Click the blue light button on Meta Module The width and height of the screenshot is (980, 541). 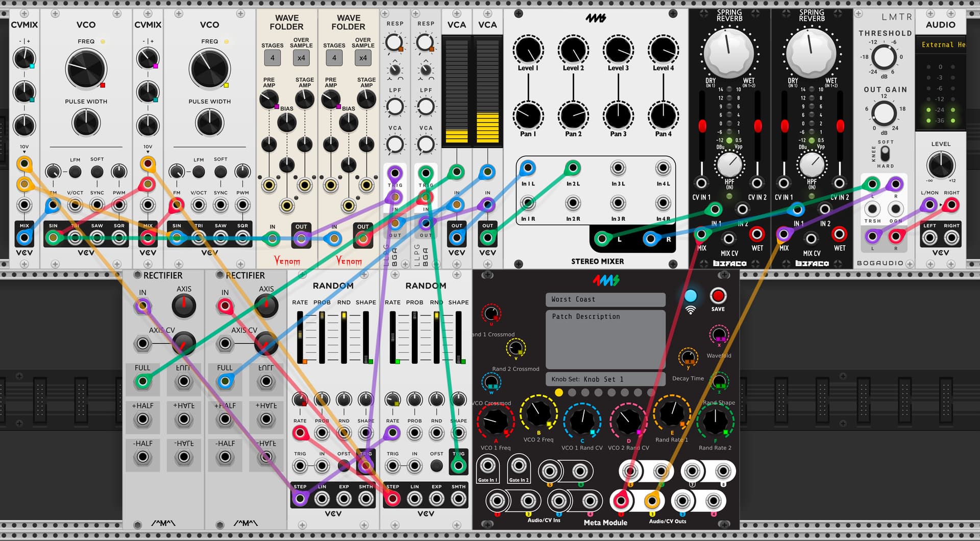[690, 296]
